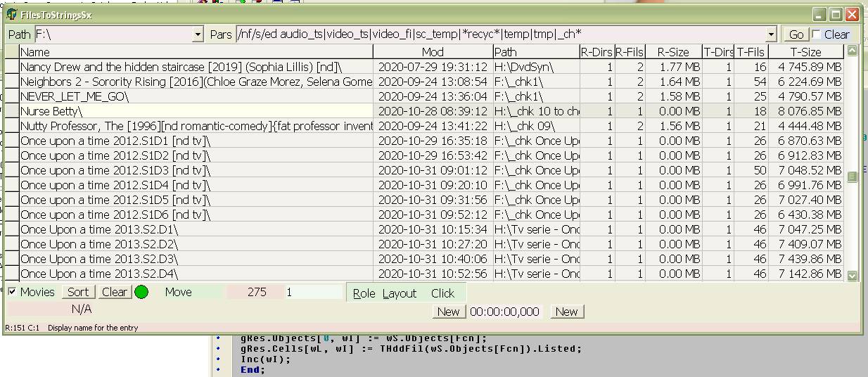Maximize the FilesToStringsSx window

click(836, 15)
